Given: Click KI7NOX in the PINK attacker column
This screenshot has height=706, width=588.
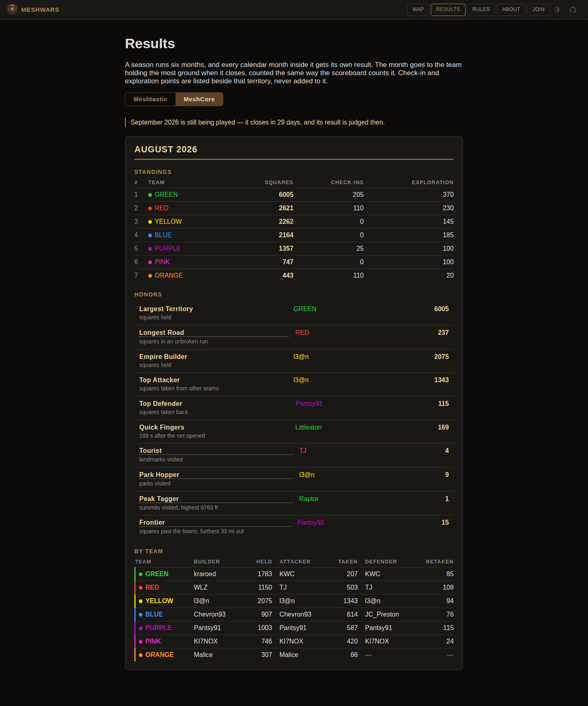Looking at the screenshot, I should pyautogui.click(x=291, y=641).
